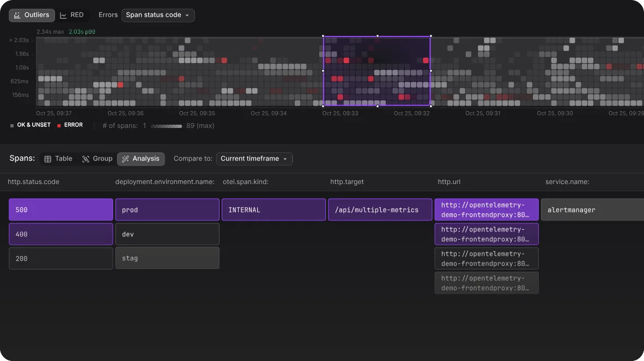The width and height of the screenshot is (644, 361).
Task: Switch to the RED chart view
Action: [x=72, y=15]
